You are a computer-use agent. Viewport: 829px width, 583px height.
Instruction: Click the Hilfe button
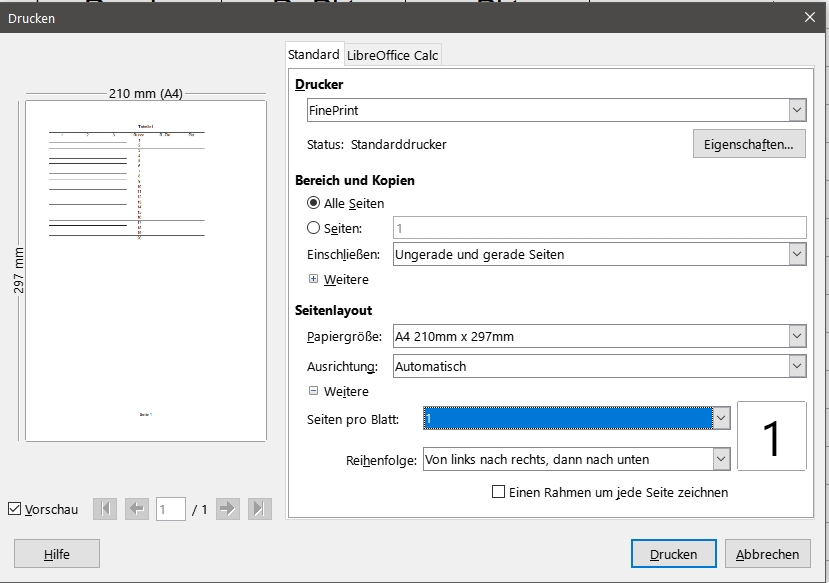(x=57, y=554)
